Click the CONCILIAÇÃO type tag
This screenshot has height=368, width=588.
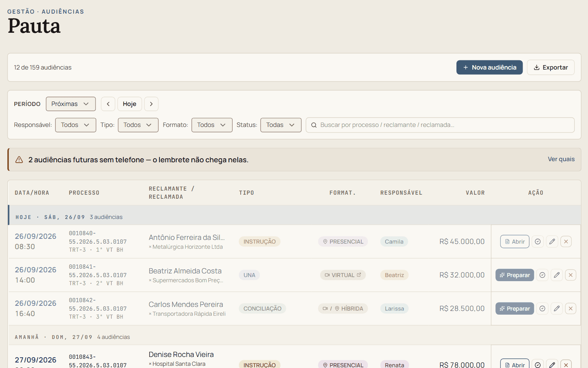point(262,308)
